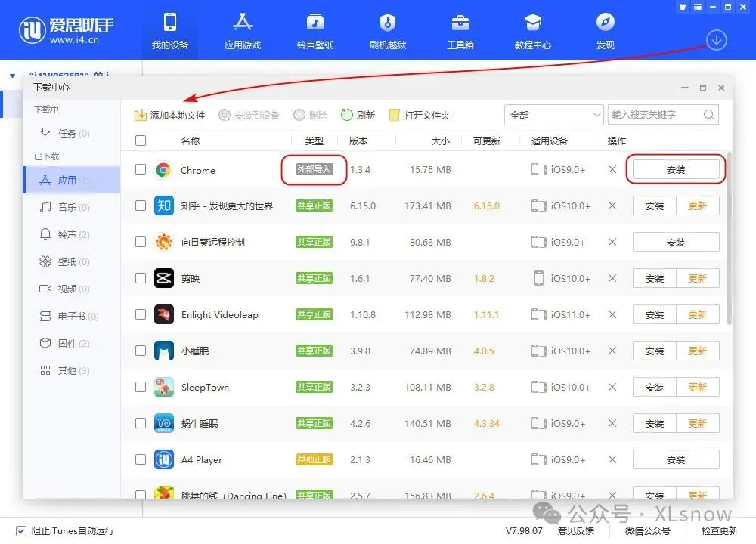Select 视频 in the sidebar
756x544 pixels.
pyautogui.click(x=71, y=289)
